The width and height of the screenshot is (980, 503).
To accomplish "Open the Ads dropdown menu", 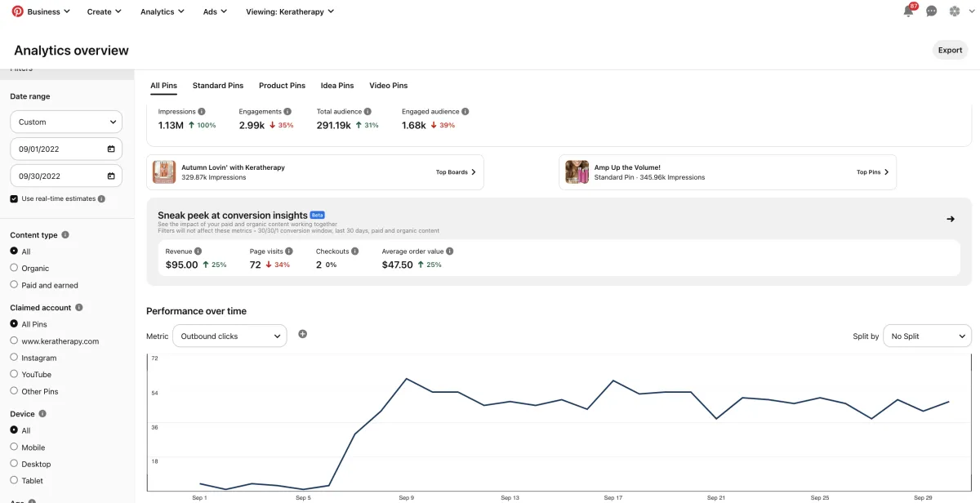I will (216, 11).
